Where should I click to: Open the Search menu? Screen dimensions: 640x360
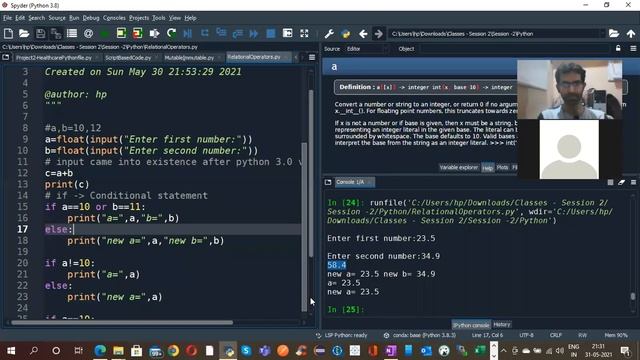pos(37,18)
